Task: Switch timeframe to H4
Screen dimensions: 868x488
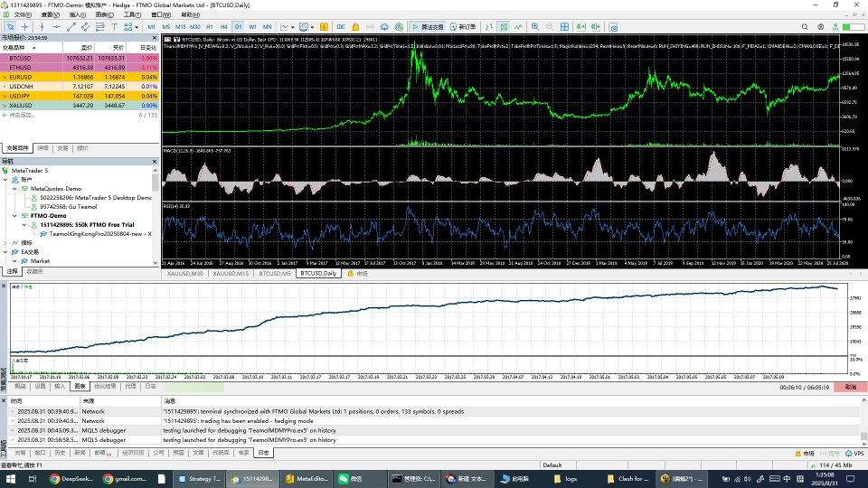Action: click(223, 26)
